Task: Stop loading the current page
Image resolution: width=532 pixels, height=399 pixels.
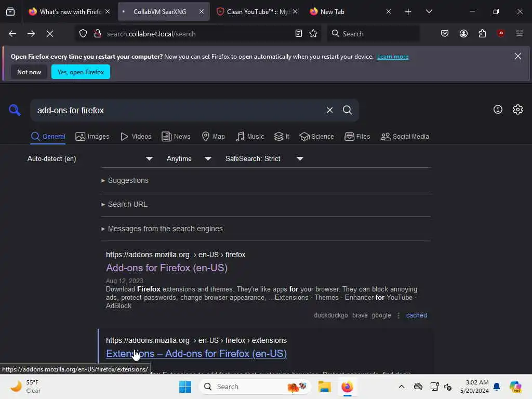Action: (x=50, y=34)
